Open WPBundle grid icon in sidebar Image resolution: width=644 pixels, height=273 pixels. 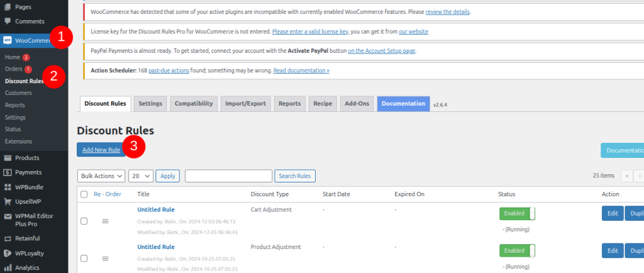click(x=8, y=187)
